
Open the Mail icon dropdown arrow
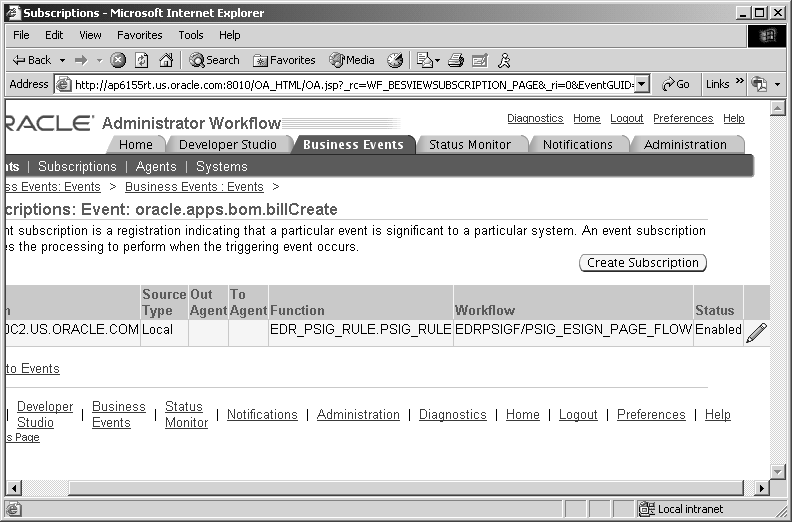[x=437, y=60]
